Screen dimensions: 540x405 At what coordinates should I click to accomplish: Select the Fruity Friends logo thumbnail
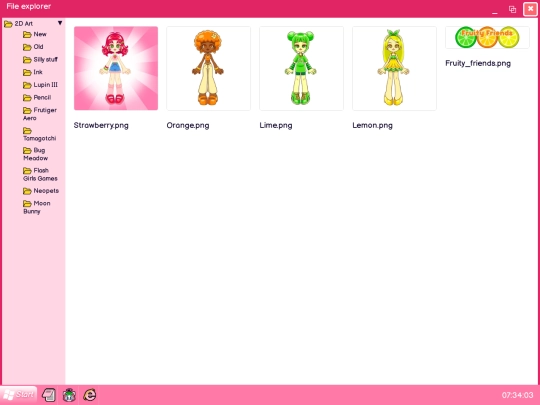click(x=487, y=38)
